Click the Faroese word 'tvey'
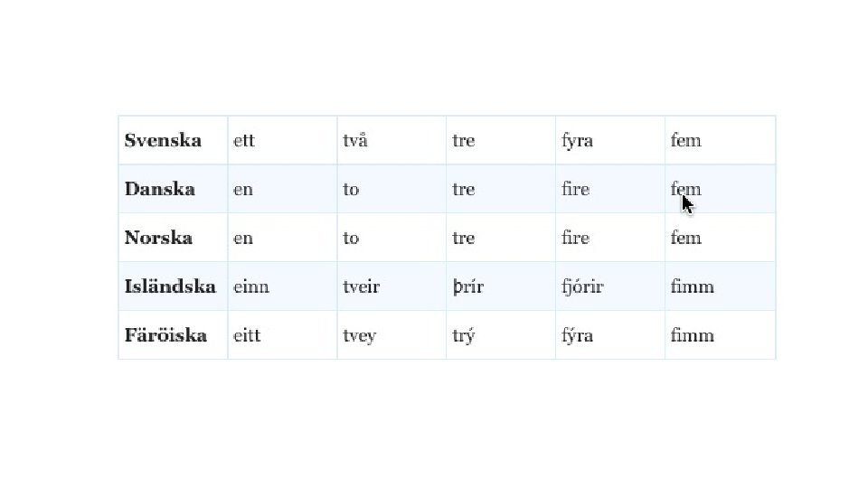Screen dimensions: 868x488 [359, 335]
